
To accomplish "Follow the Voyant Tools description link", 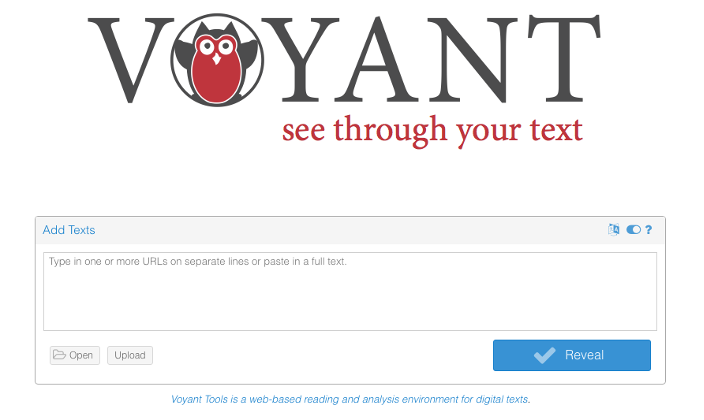I will (351, 399).
